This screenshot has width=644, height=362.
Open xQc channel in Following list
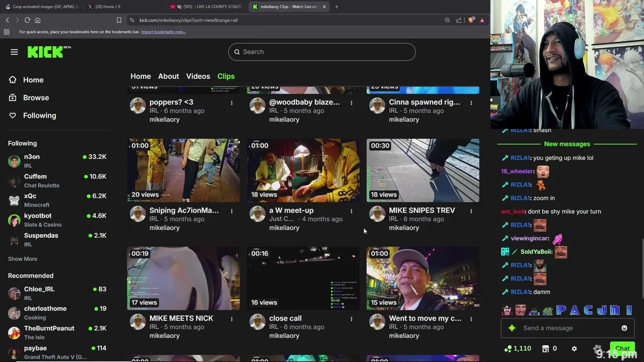(57, 200)
